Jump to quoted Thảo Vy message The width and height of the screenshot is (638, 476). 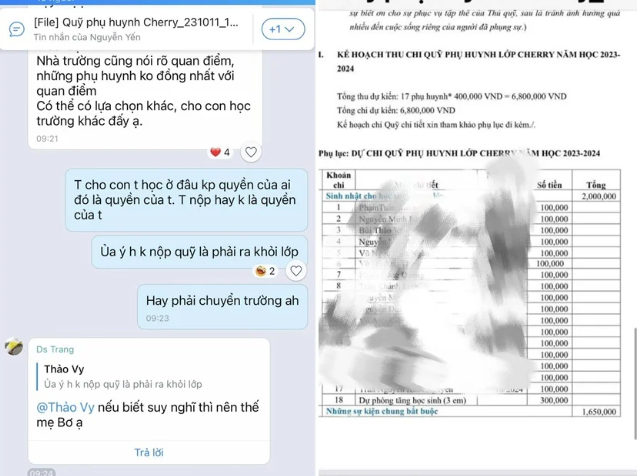pyautogui.click(x=123, y=376)
